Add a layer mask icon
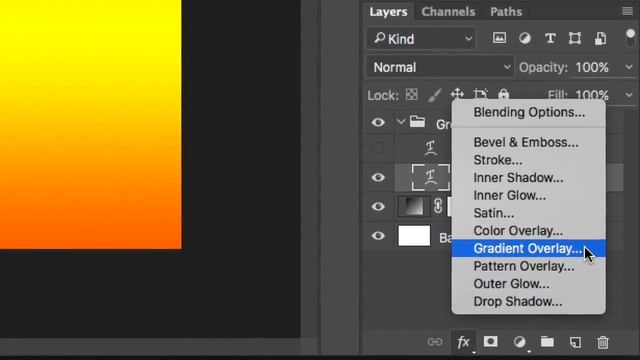640x360 pixels. point(490,342)
